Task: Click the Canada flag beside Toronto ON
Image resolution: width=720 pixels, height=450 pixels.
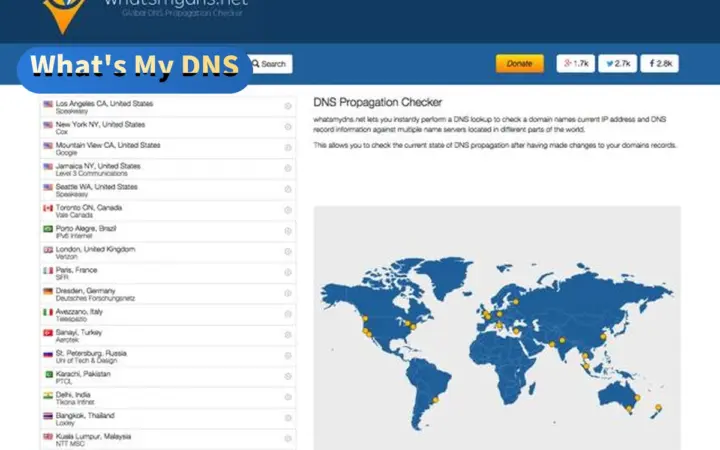Action: 48,208
